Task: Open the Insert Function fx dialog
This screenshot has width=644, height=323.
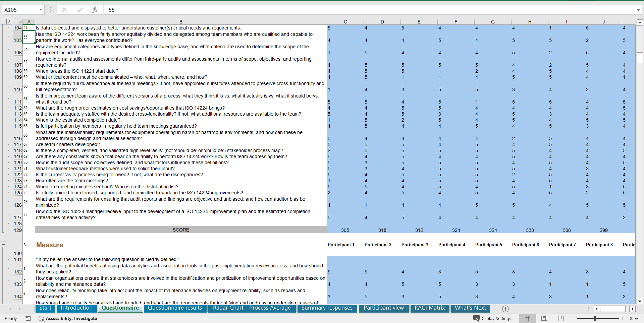Action: [x=95, y=10]
